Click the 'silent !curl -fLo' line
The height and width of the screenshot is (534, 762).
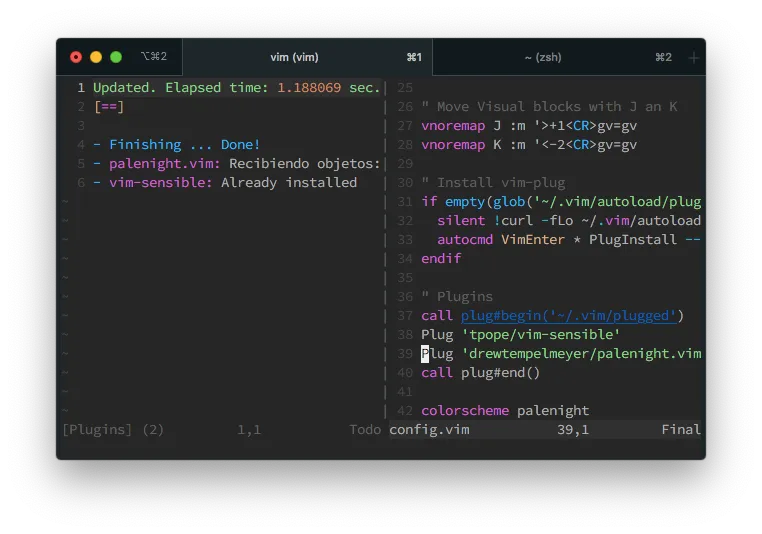click(x=569, y=220)
